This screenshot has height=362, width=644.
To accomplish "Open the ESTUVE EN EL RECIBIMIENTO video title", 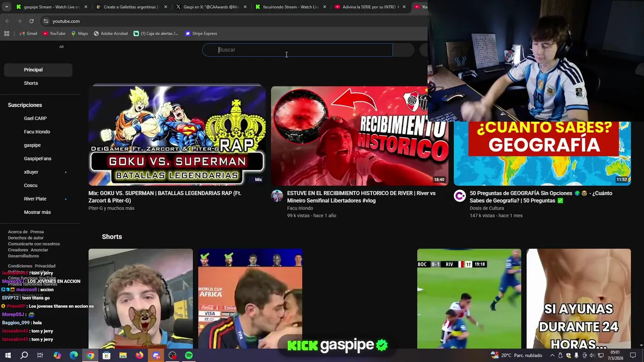I will pos(361,197).
